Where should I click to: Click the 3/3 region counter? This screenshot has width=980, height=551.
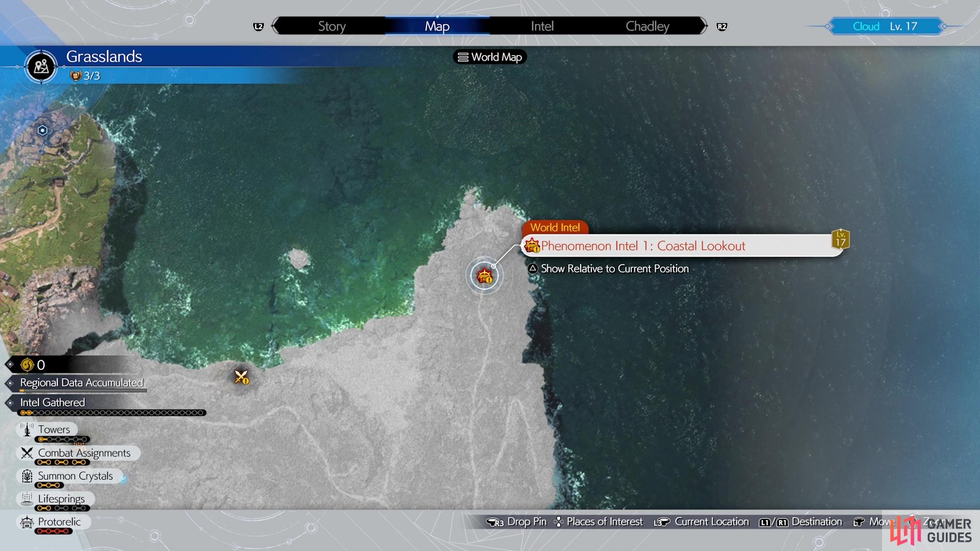[91, 76]
